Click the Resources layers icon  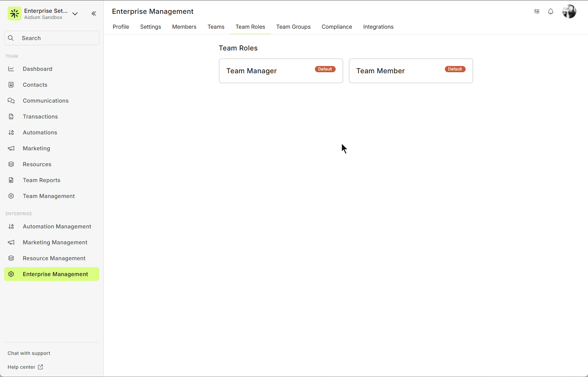(x=11, y=164)
